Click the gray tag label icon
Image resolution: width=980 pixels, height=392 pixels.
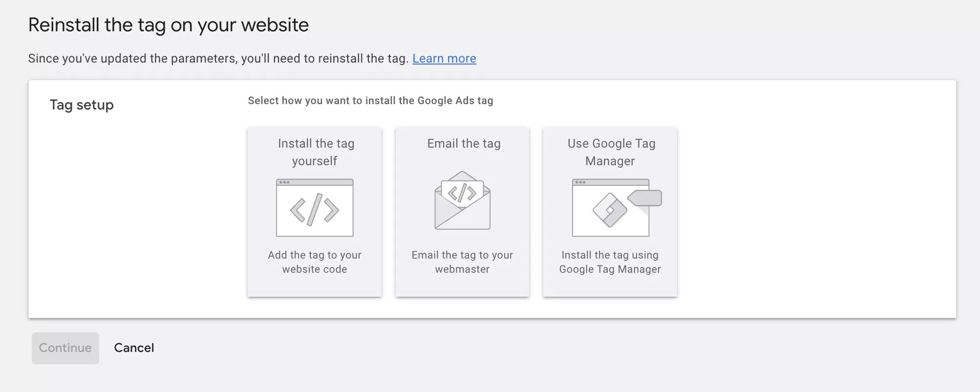point(644,198)
